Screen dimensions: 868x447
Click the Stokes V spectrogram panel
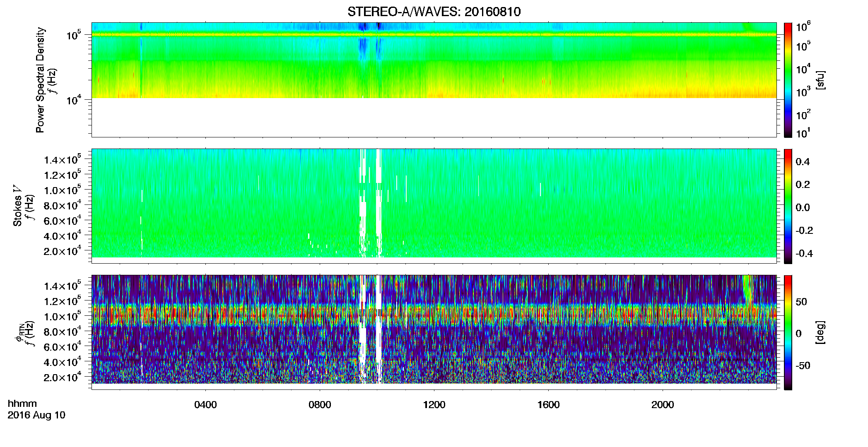pos(434,206)
